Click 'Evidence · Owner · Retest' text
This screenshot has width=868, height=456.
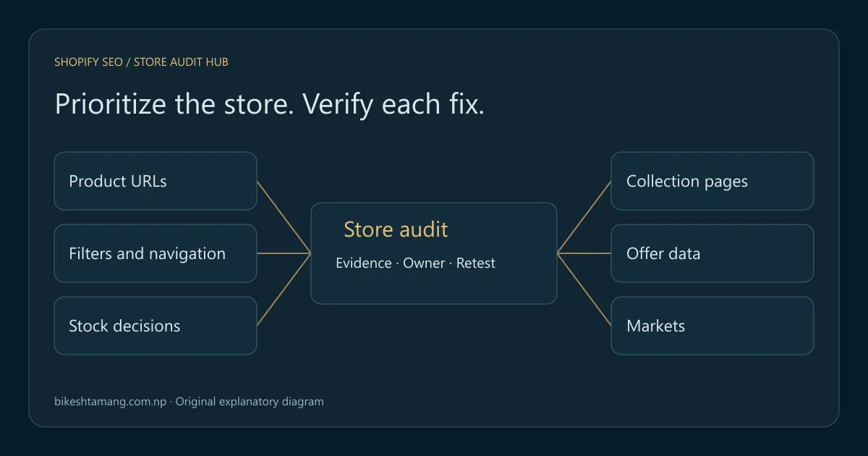tap(415, 263)
